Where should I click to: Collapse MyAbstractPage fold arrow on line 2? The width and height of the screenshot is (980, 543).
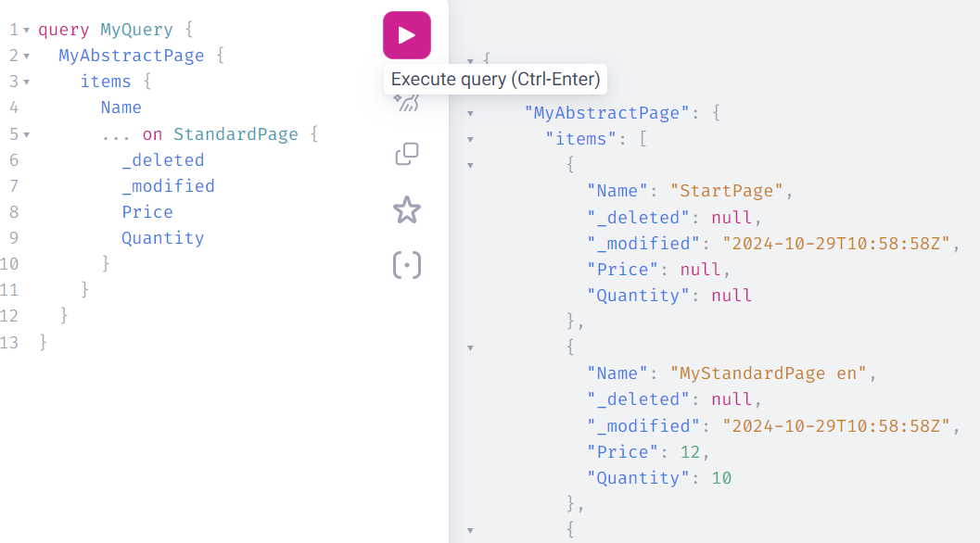pyautogui.click(x=26, y=57)
